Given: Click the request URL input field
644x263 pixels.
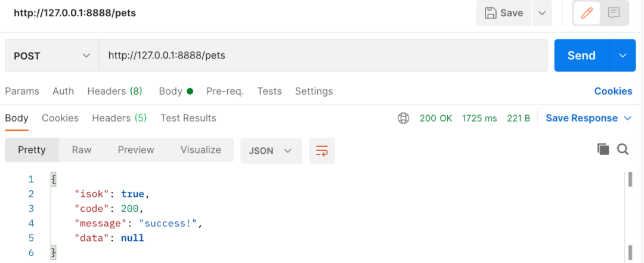Looking at the screenshot, I should pos(323,55).
